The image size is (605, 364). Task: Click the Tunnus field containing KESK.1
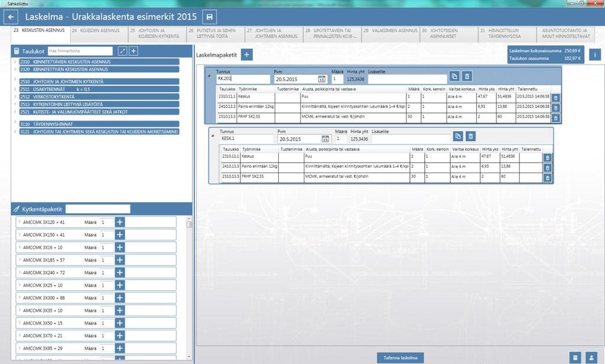[247, 139]
